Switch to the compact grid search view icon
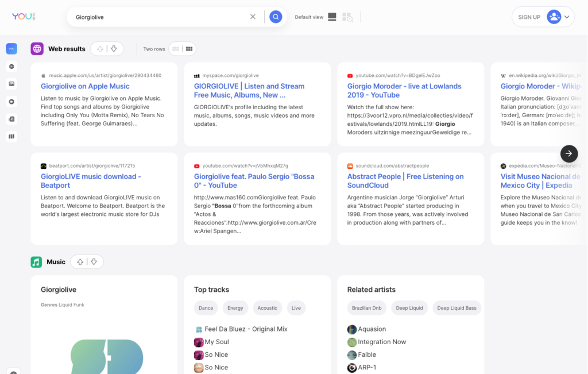 [x=347, y=17]
